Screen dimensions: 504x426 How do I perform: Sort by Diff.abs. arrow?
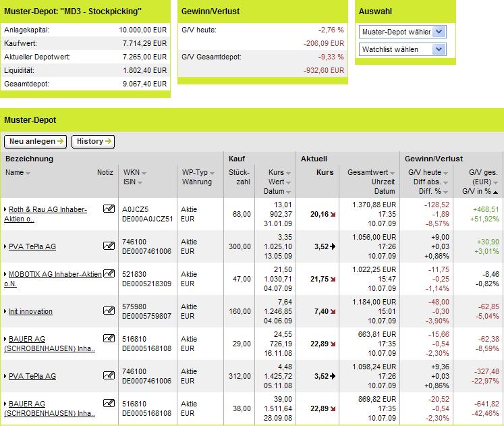click(x=445, y=182)
